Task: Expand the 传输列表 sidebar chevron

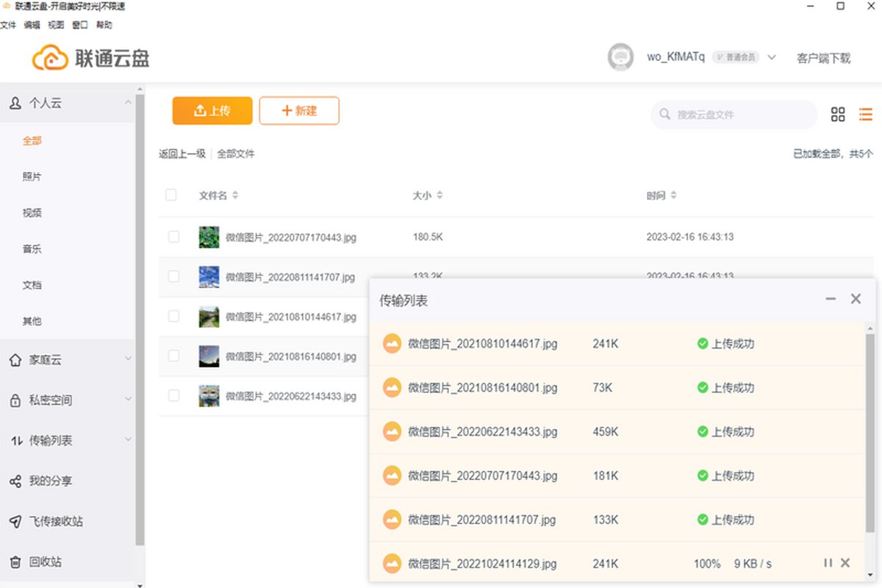Action: click(128, 440)
